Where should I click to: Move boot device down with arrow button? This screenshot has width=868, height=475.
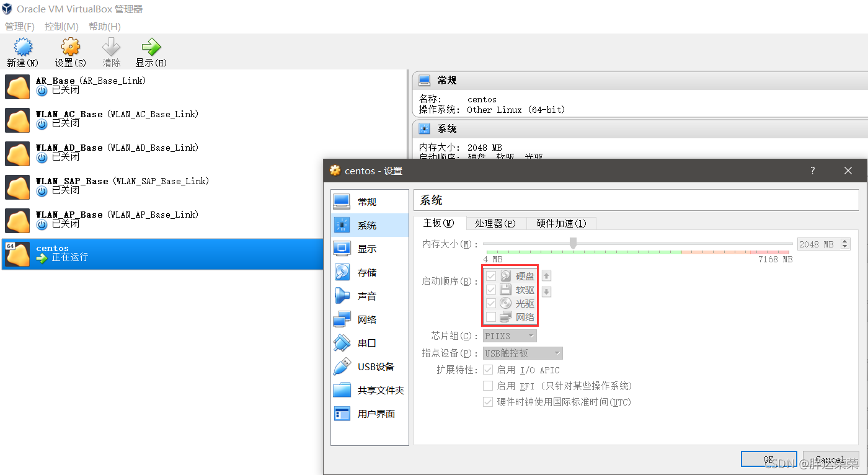click(547, 291)
